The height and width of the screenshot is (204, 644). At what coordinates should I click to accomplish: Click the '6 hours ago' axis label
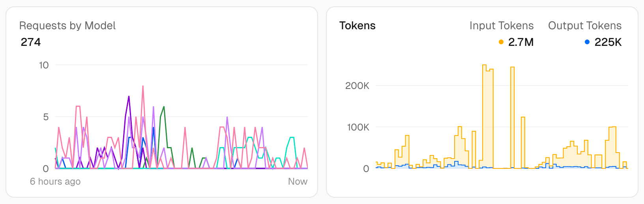pyautogui.click(x=55, y=181)
